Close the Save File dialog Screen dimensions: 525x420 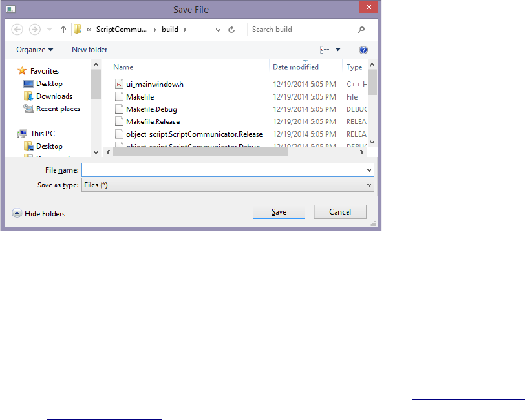[x=369, y=7]
